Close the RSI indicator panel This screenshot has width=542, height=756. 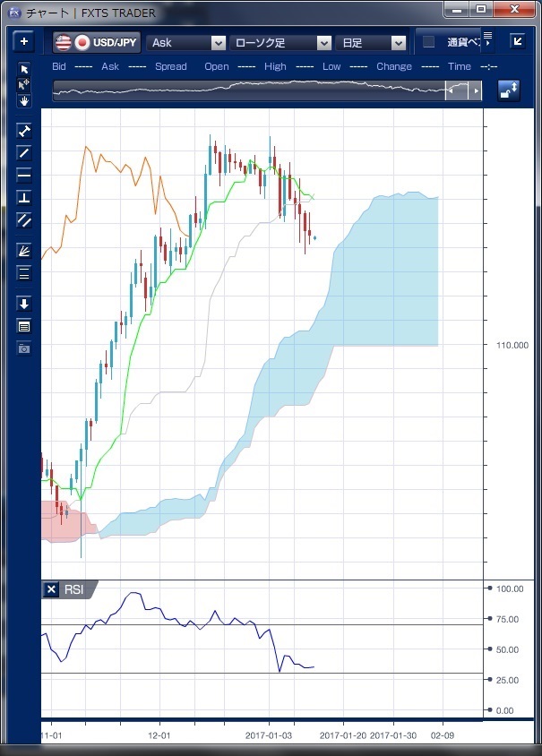(51, 589)
